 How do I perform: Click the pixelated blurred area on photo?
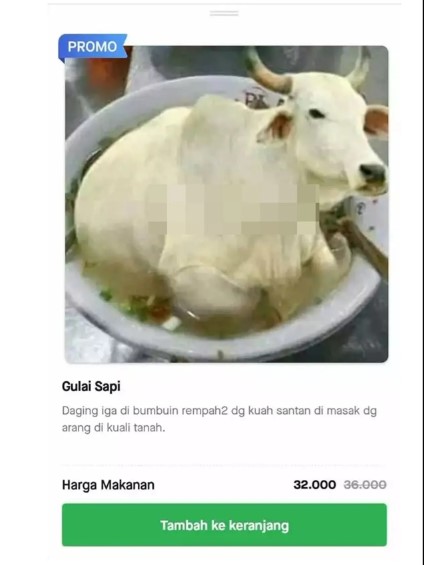click(232, 209)
